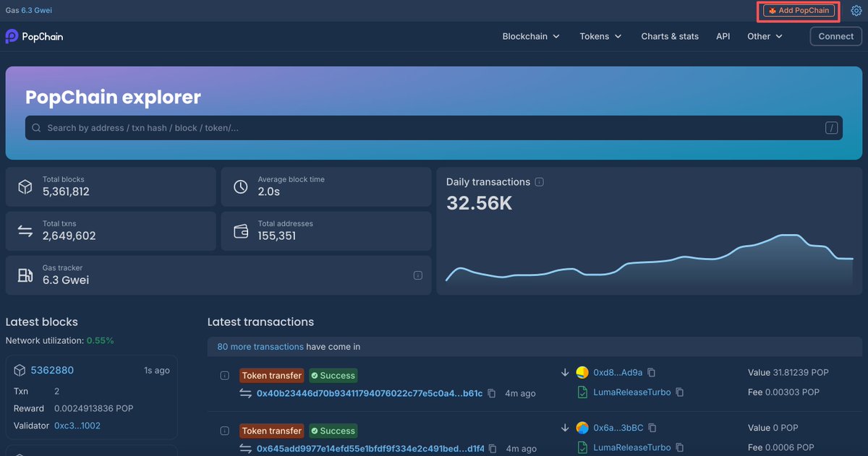This screenshot has width=868, height=456.
Task: Click the Average block time clock icon
Action: click(241, 187)
